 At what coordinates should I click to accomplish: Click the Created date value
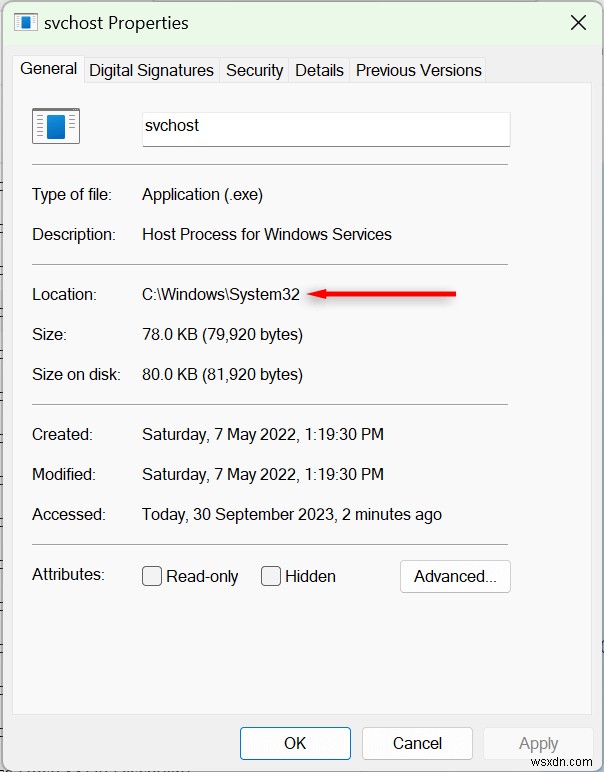tap(263, 434)
